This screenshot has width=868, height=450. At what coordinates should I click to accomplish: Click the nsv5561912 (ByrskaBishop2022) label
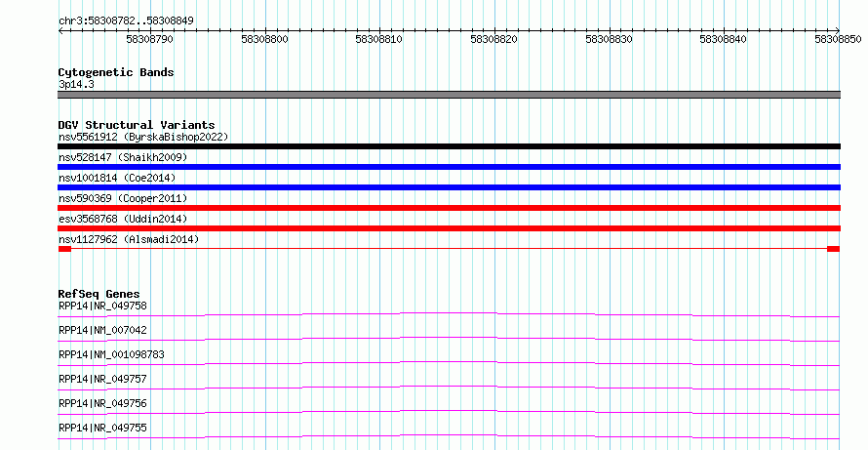pos(143,137)
